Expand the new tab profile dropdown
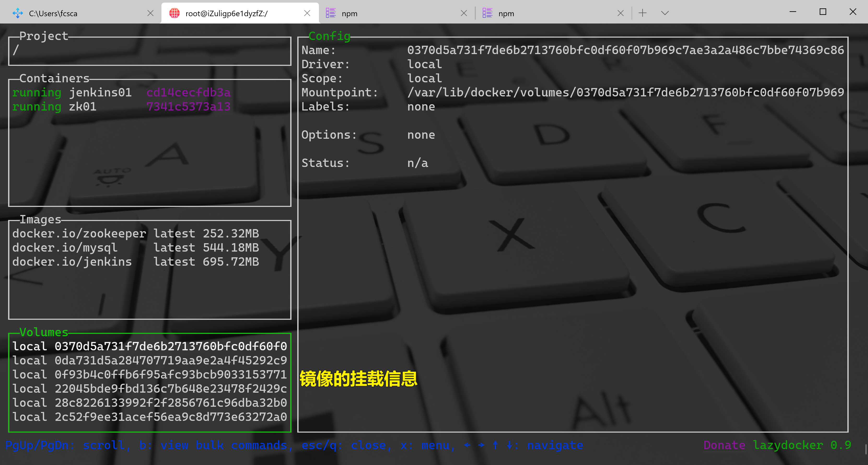 tap(665, 13)
